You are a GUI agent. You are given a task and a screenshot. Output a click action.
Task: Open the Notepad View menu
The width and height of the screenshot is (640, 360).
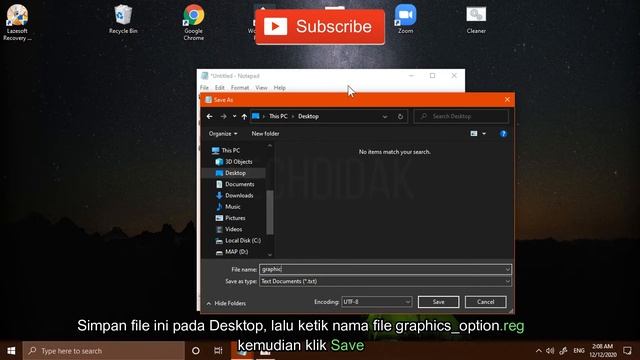[x=261, y=88]
